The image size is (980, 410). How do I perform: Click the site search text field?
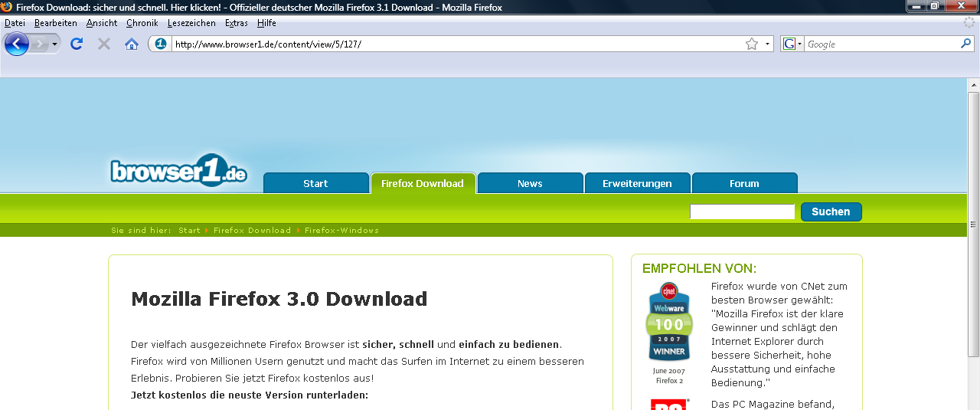click(743, 212)
